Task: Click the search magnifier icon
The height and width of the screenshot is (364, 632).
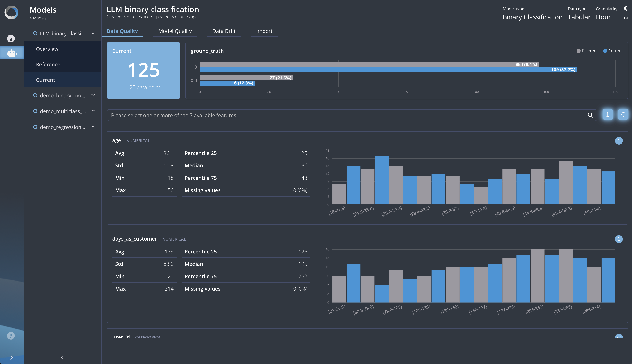Action: pyautogui.click(x=590, y=115)
